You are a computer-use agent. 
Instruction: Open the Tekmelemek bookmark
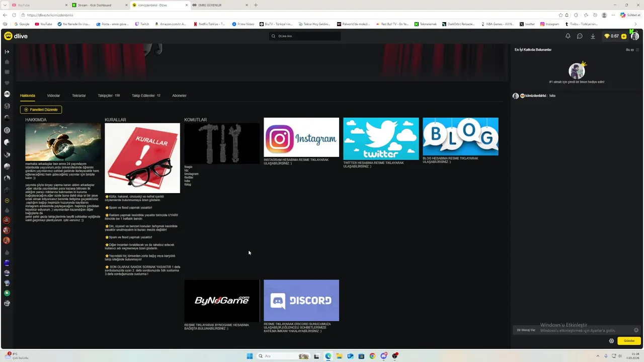[426, 24]
